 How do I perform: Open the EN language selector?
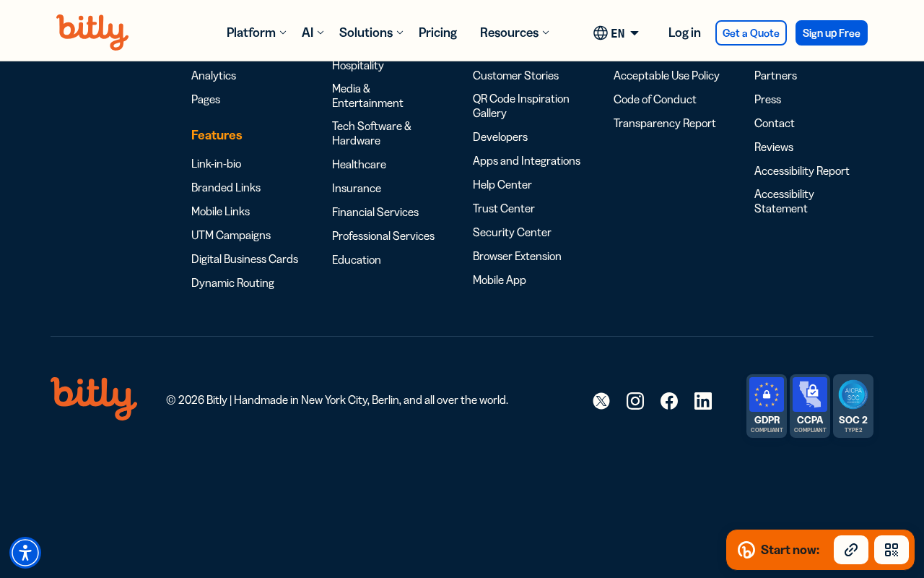click(x=616, y=33)
